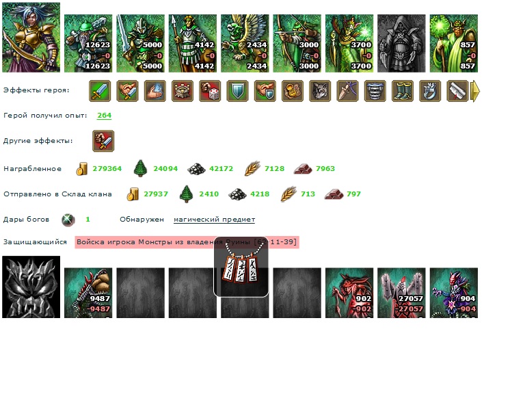
Task: Select the dwarf unit with 12623 troops
Action: coord(88,43)
